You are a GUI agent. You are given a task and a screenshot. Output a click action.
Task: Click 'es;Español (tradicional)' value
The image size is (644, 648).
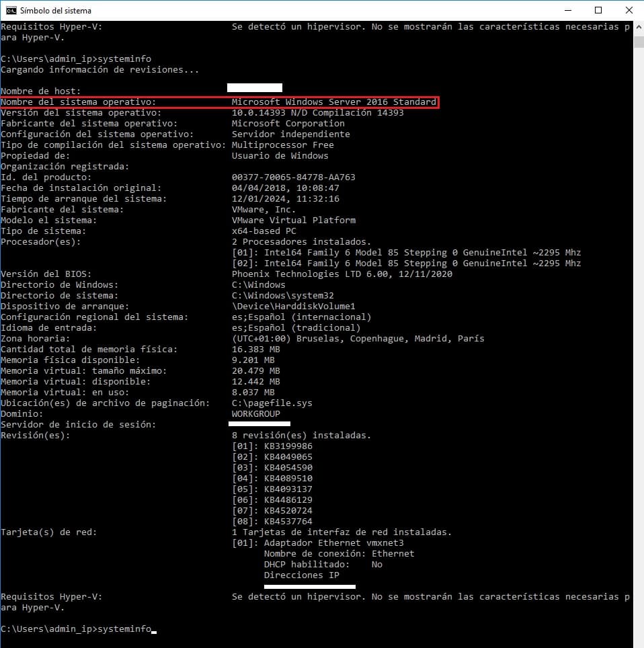pyautogui.click(x=296, y=327)
